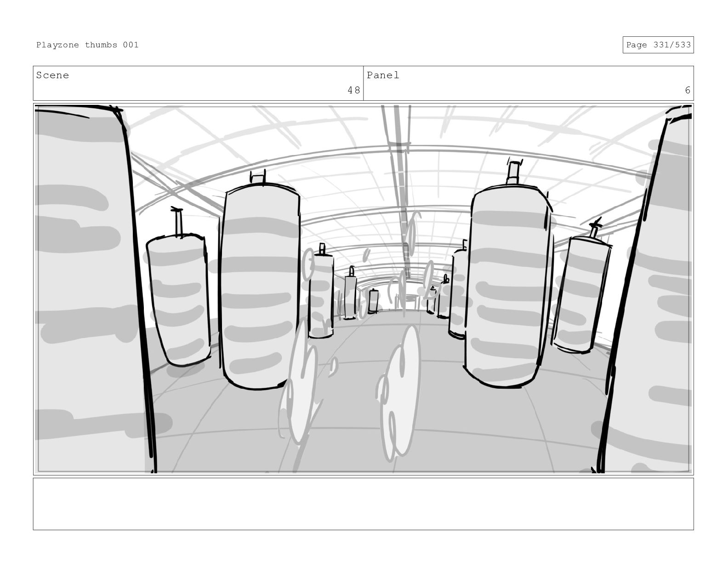Click the storyboard panel sketch of punching bags

click(363, 289)
